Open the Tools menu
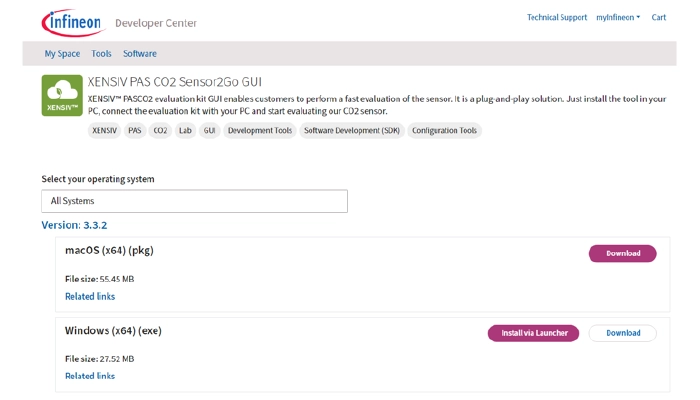This screenshot has width=700, height=400. (101, 54)
